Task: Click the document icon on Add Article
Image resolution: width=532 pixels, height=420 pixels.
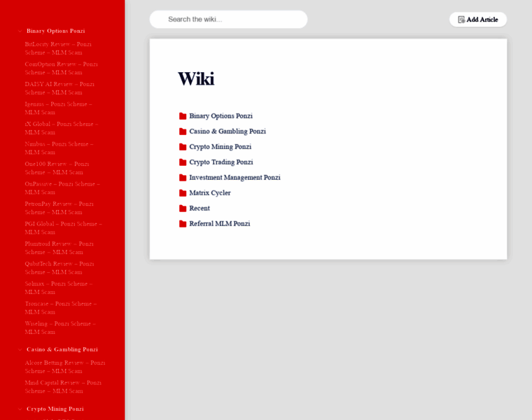Action: (x=461, y=20)
